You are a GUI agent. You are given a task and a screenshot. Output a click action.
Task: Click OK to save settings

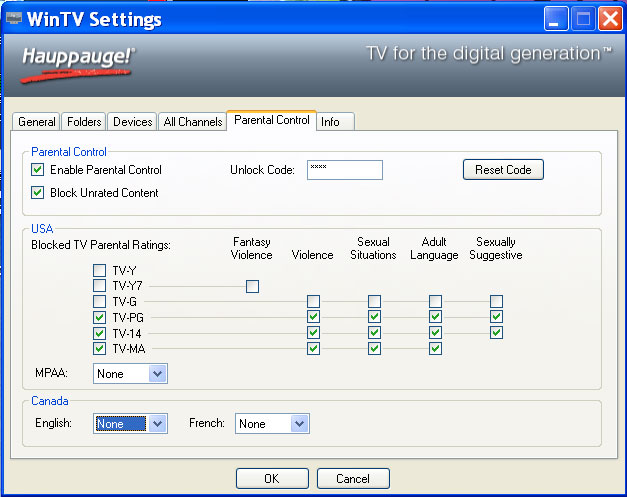coord(271,479)
